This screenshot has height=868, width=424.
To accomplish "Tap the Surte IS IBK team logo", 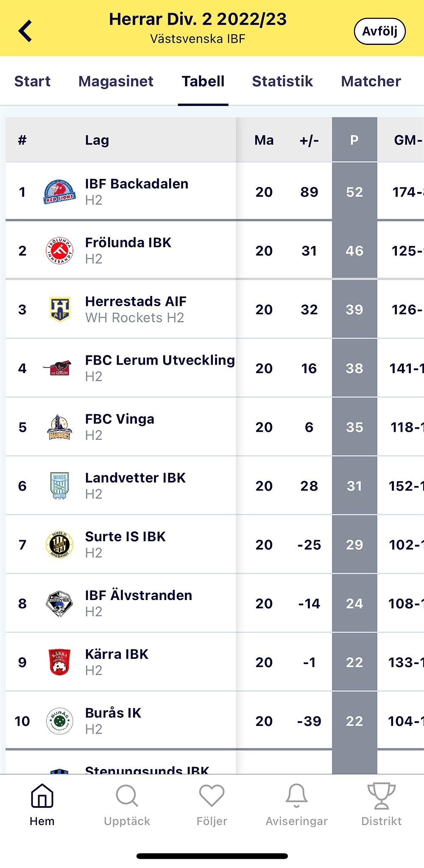I will click(59, 544).
